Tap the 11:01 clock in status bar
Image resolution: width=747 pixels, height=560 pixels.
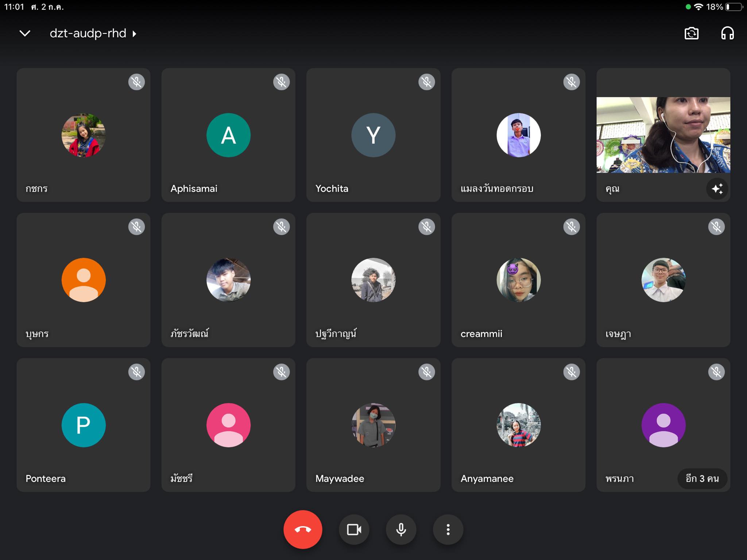point(14,7)
